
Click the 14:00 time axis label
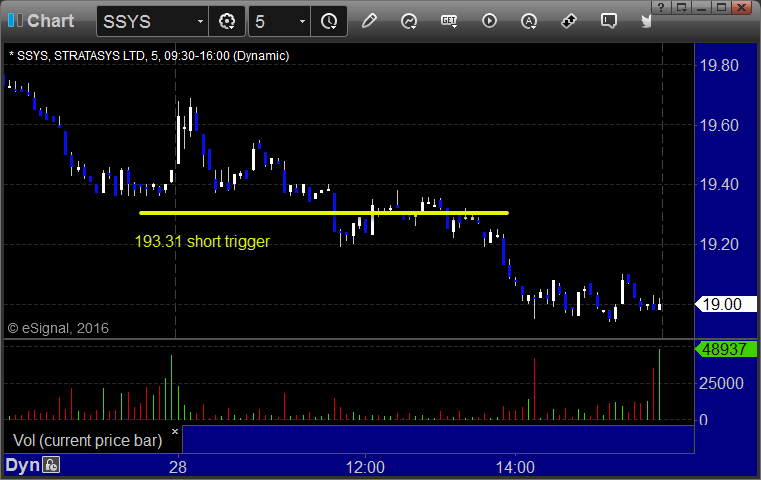(x=515, y=467)
